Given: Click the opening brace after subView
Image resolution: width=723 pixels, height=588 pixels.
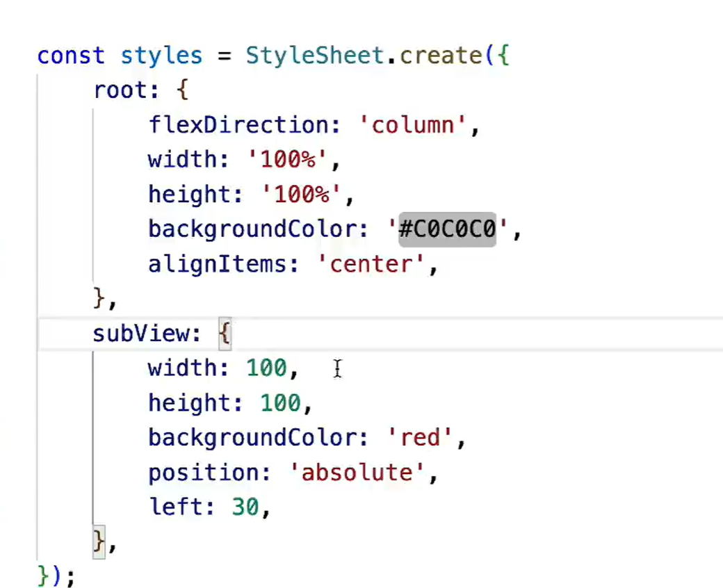Looking at the screenshot, I should coord(225,333).
